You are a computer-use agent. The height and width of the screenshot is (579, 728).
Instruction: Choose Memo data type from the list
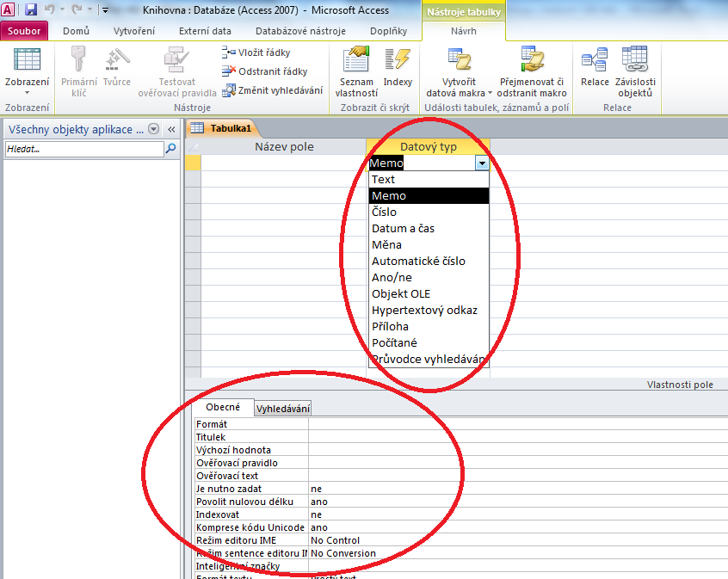tap(429, 195)
